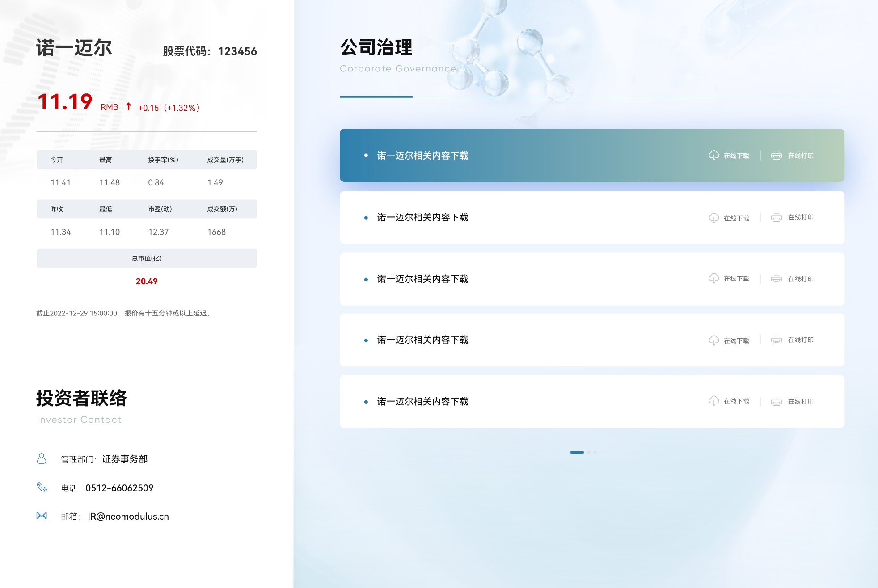Image resolution: width=878 pixels, height=588 pixels.
Task: Click the cloud download icon in the second list row
Action: (714, 218)
